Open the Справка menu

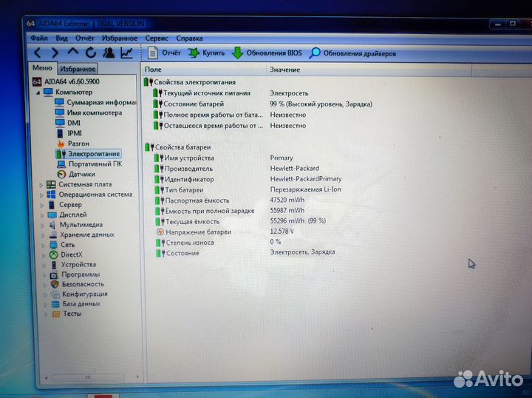tap(189, 38)
